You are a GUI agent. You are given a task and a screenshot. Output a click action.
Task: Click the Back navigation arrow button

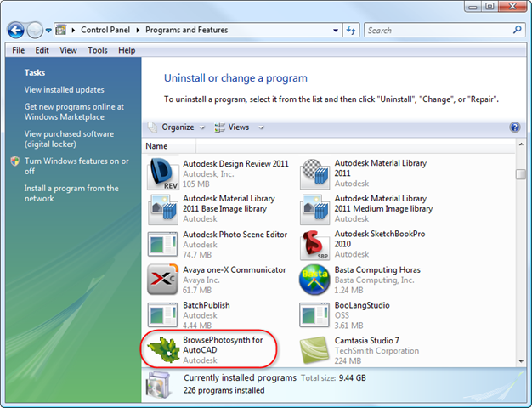16,31
